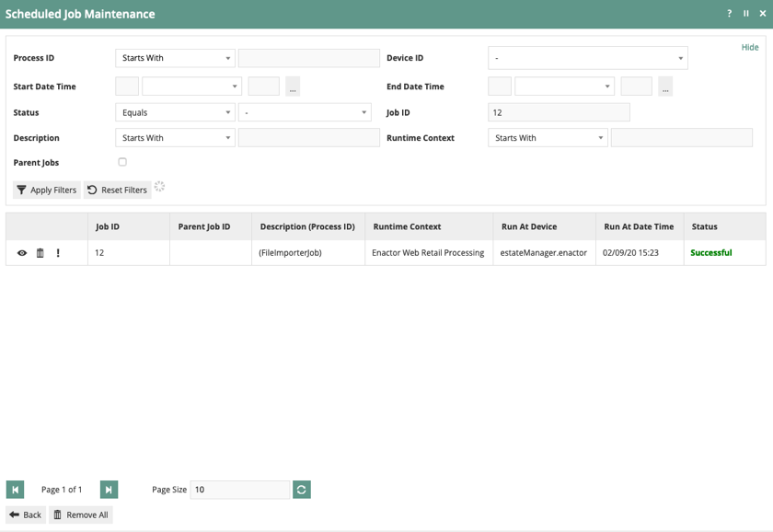Screen dimensions: 773x532
Task: Open the Process ID Starts With dropdown
Action: 175,58
